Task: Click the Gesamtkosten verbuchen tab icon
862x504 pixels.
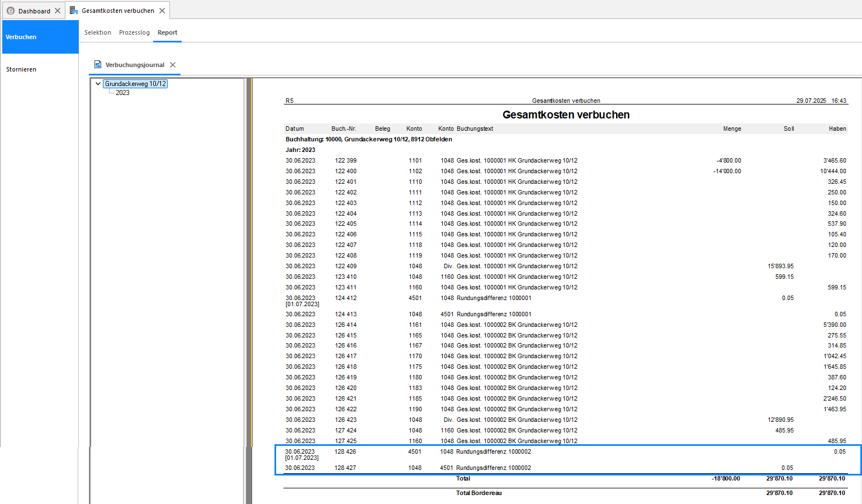Action: pos(74,10)
